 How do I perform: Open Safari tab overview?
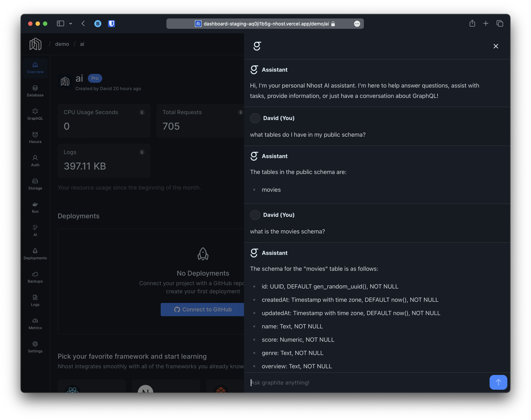(x=500, y=24)
